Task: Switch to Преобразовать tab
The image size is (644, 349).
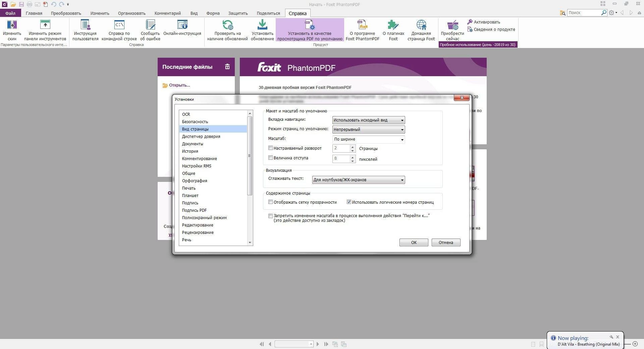Action: [x=66, y=13]
